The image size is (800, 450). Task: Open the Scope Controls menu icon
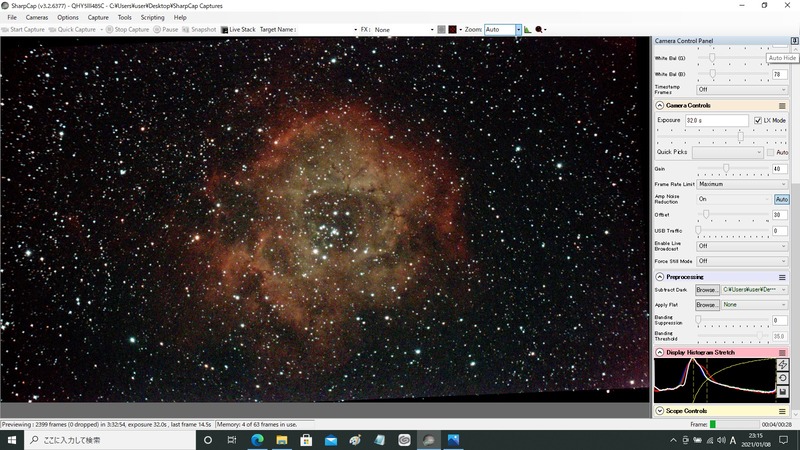tap(782, 411)
